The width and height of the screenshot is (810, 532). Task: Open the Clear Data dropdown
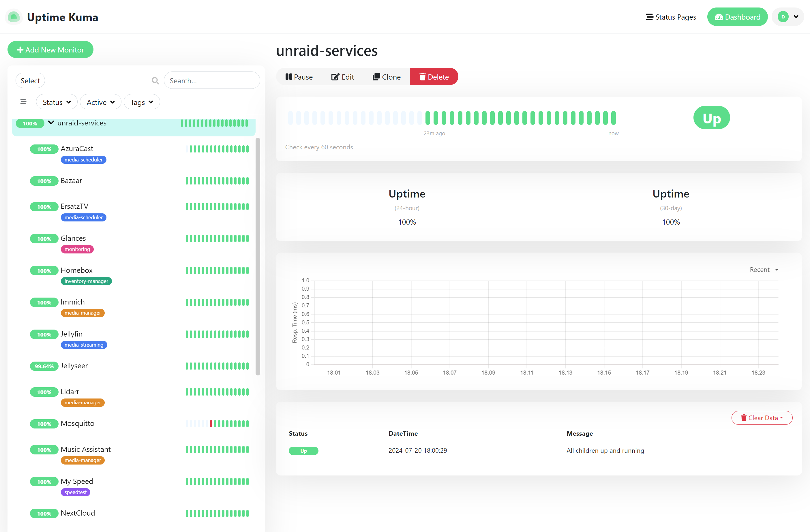pyautogui.click(x=762, y=418)
